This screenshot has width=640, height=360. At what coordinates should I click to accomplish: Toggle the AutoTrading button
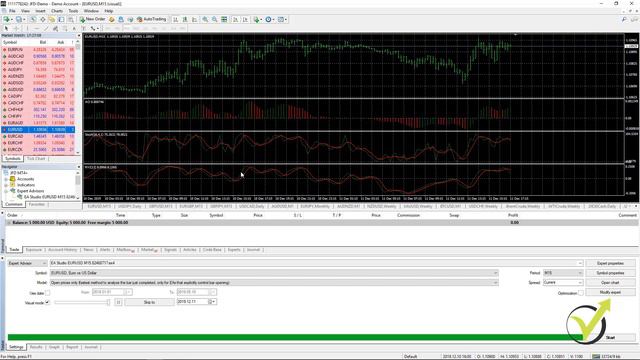(x=151, y=19)
